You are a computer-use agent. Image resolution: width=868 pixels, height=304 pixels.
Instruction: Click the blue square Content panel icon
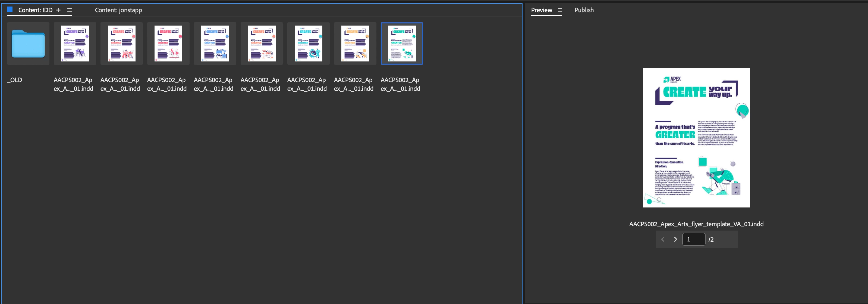(10, 10)
